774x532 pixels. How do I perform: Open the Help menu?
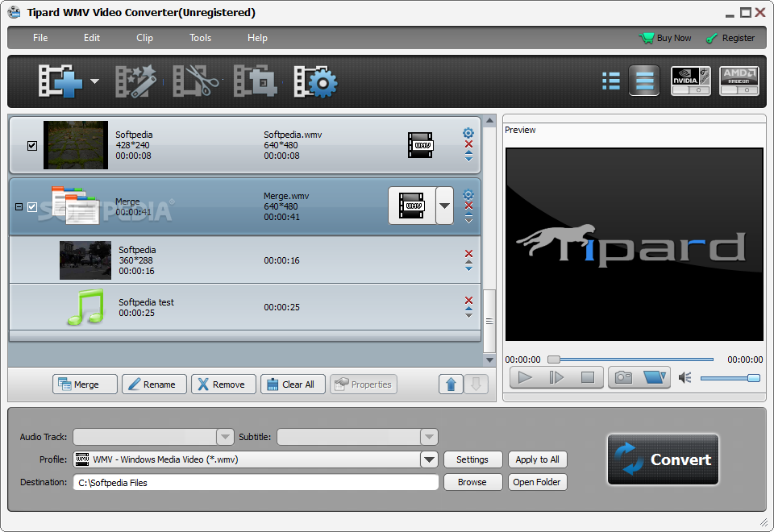pos(257,38)
